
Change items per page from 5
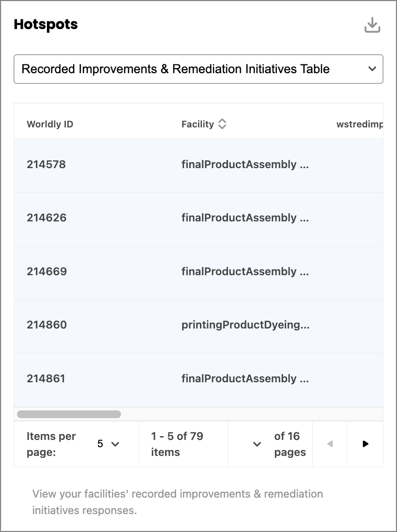click(x=108, y=444)
